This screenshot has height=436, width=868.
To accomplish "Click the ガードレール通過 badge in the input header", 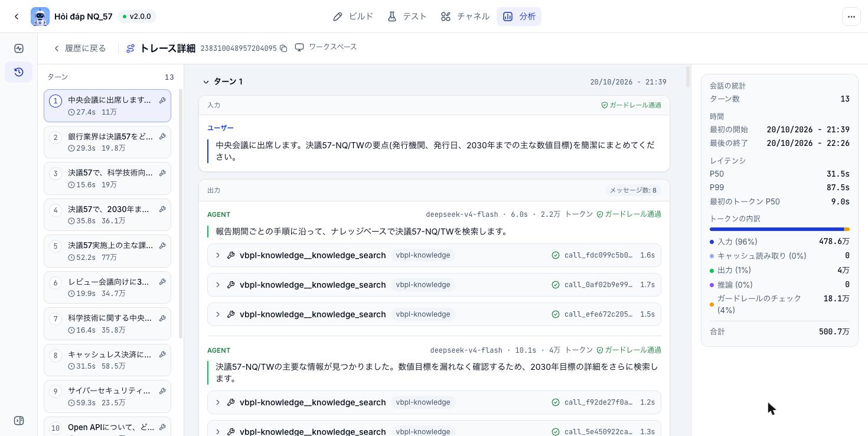I will click(x=631, y=105).
